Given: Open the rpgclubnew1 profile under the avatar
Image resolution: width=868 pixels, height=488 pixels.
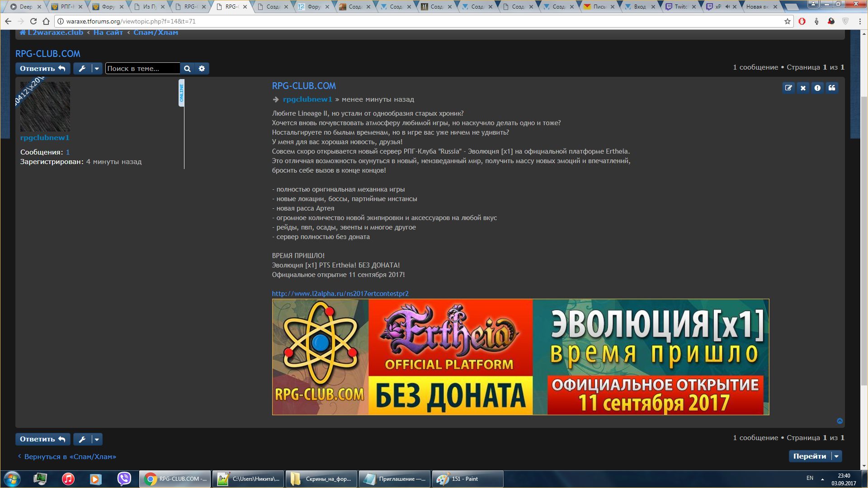Looking at the screenshot, I should (x=45, y=138).
